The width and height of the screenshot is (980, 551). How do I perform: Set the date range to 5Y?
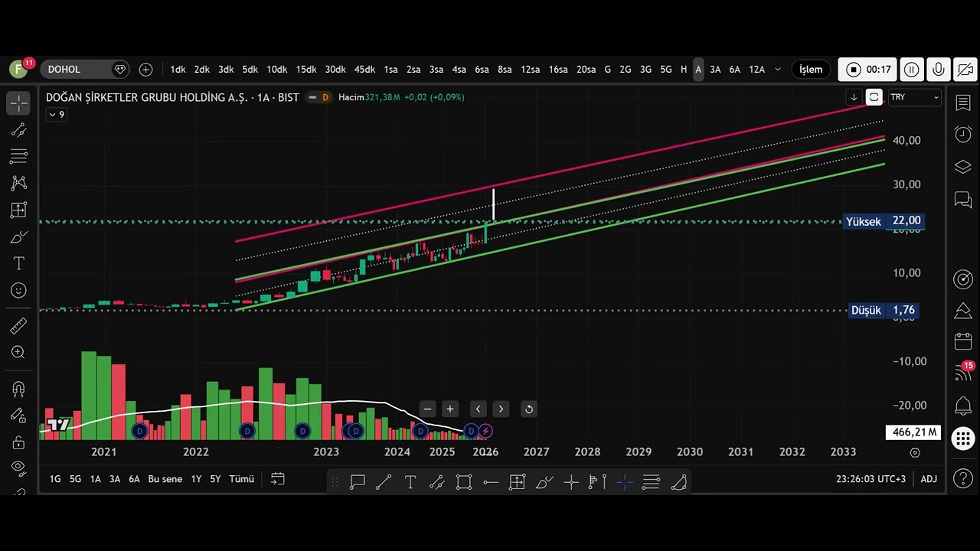(x=215, y=479)
